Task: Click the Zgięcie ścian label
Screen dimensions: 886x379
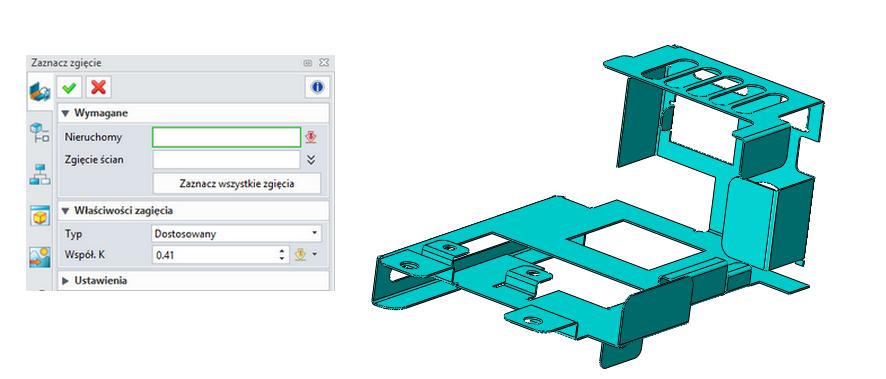Action: click(x=94, y=160)
